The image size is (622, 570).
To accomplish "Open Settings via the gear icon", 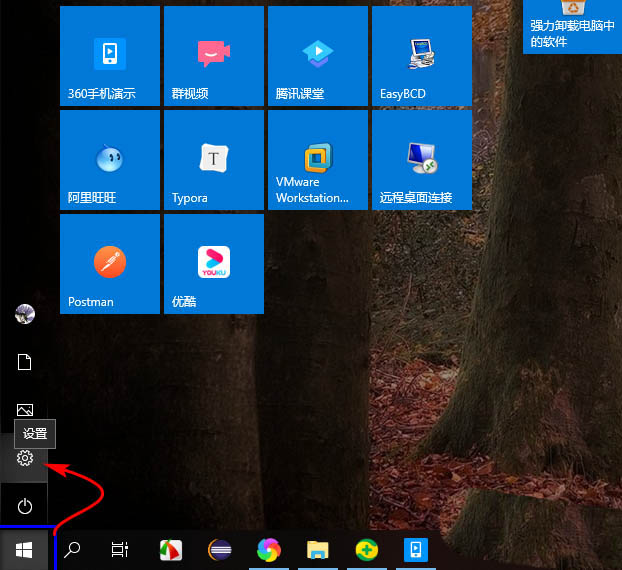I will (25, 458).
